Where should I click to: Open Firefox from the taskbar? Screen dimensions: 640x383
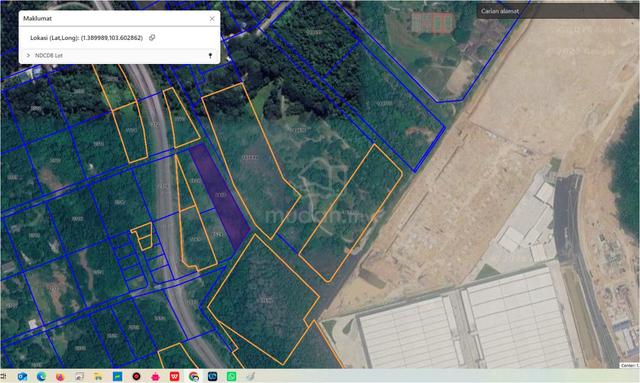(x=60, y=376)
